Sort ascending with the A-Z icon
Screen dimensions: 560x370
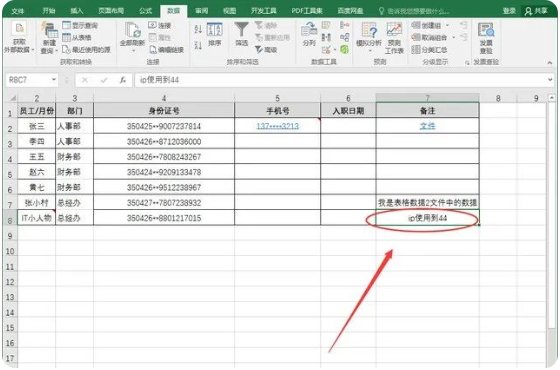[x=198, y=29]
